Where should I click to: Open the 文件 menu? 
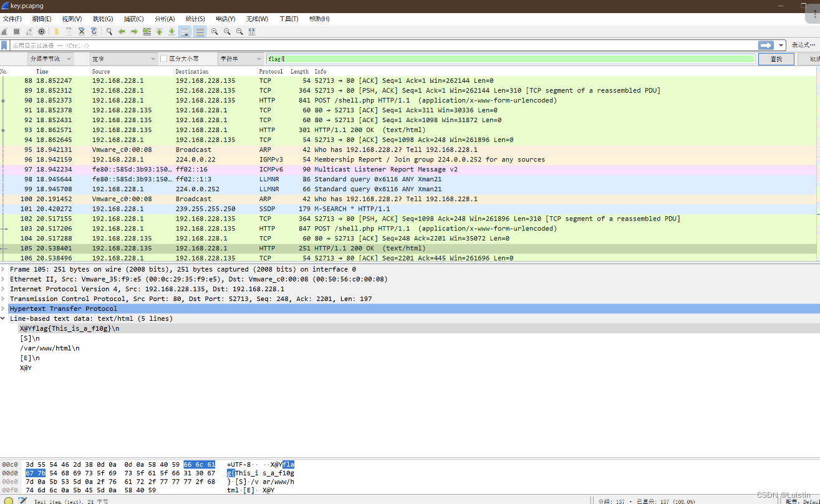(12, 19)
